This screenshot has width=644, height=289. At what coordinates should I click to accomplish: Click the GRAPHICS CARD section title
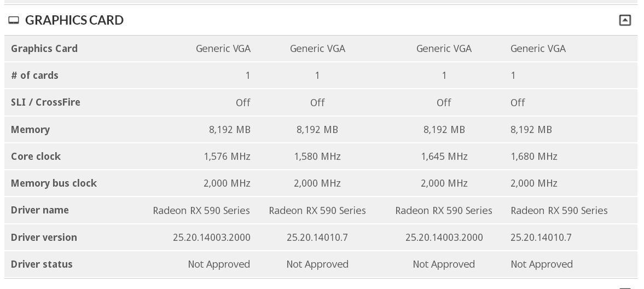[x=74, y=20]
